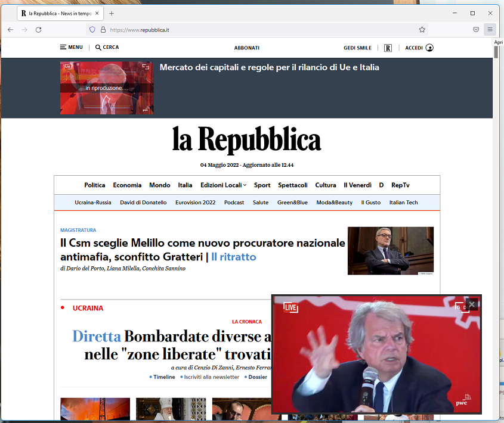Open the Melillo article thumbnail photo
The width and height of the screenshot is (504, 423).
coord(391,251)
